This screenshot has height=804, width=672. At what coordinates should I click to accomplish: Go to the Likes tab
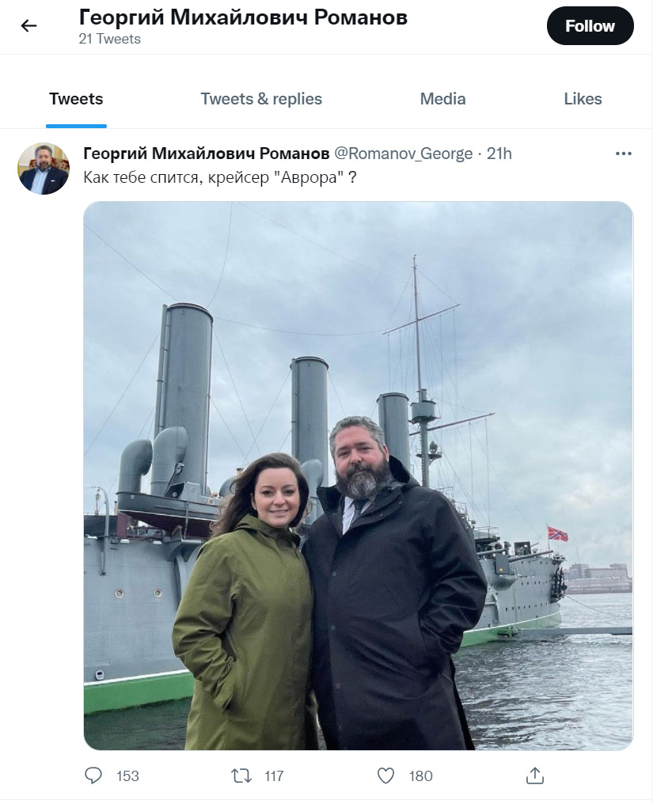[x=583, y=99]
